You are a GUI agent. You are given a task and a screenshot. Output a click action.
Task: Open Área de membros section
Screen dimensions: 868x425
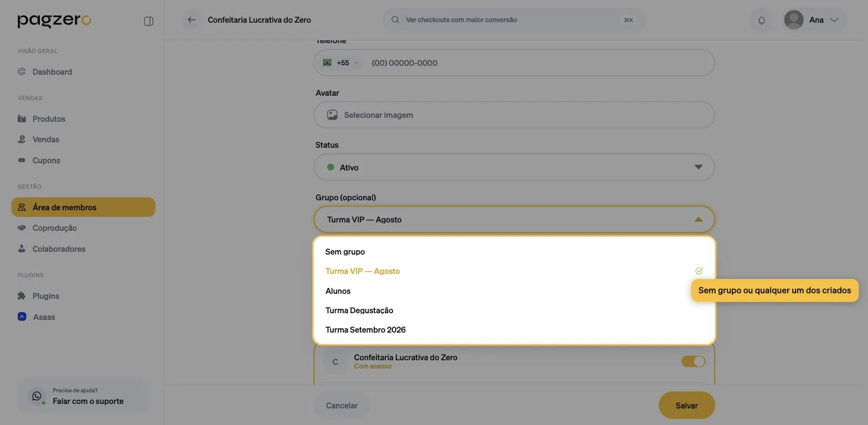coord(83,207)
